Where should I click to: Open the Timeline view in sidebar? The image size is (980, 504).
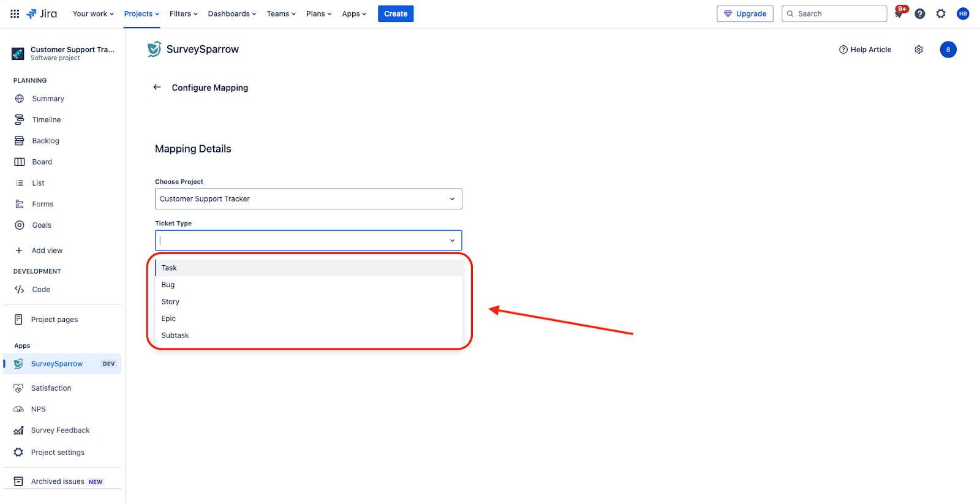tap(47, 120)
